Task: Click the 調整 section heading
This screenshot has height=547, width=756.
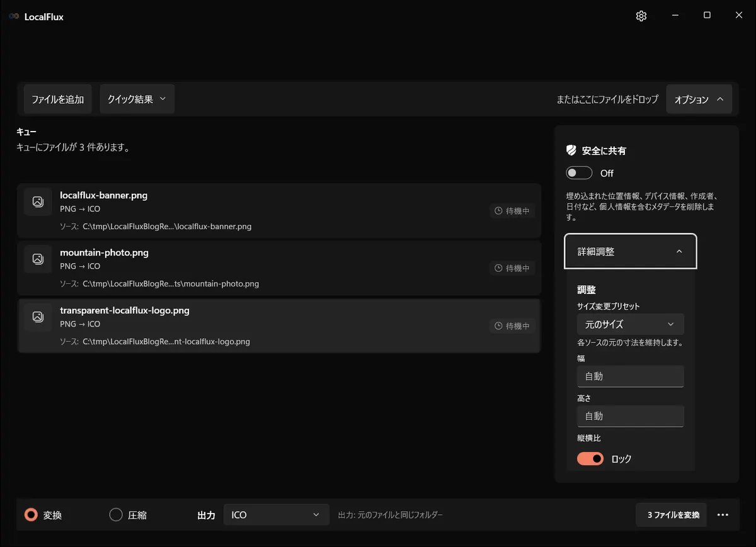Action: (x=587, y=290)
